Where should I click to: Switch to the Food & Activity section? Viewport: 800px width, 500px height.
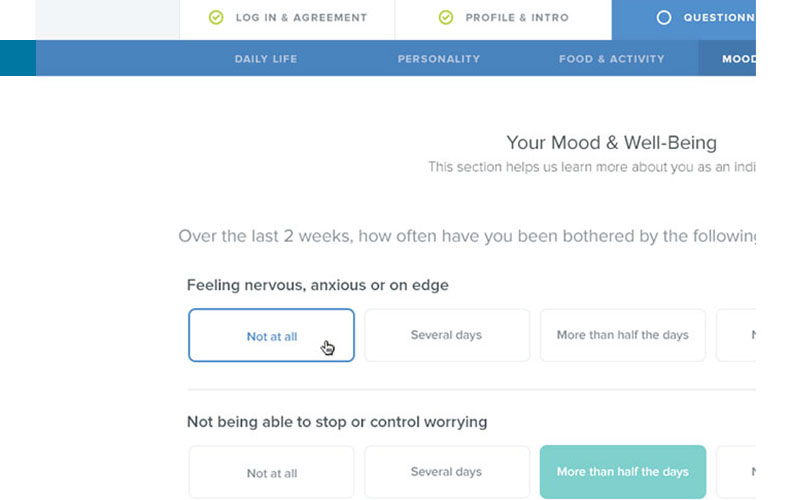(x=612, y=59)
